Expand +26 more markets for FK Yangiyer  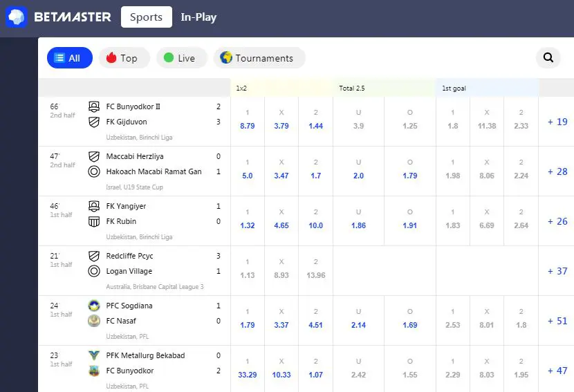click(x=557, y=221)
